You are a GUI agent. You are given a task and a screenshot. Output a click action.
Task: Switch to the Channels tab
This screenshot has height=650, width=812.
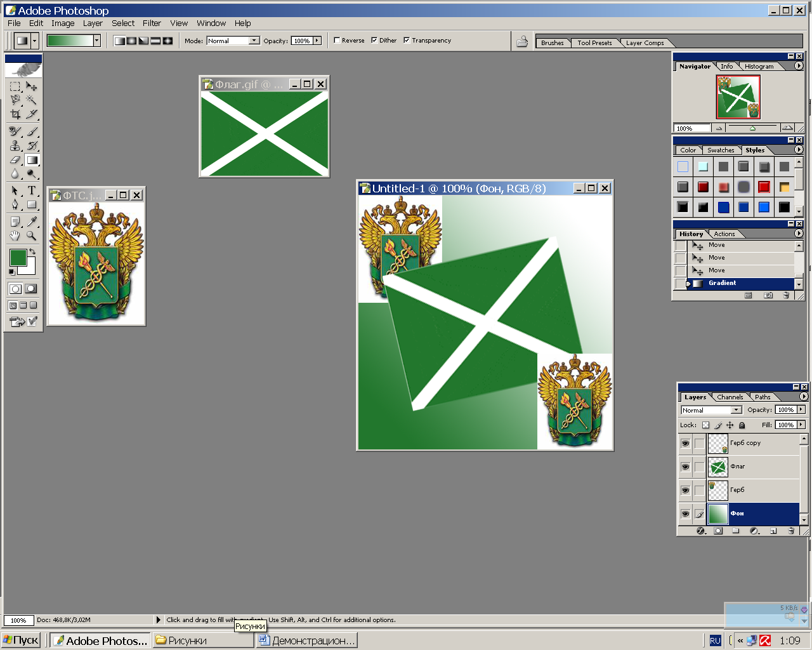pos(730,397)
